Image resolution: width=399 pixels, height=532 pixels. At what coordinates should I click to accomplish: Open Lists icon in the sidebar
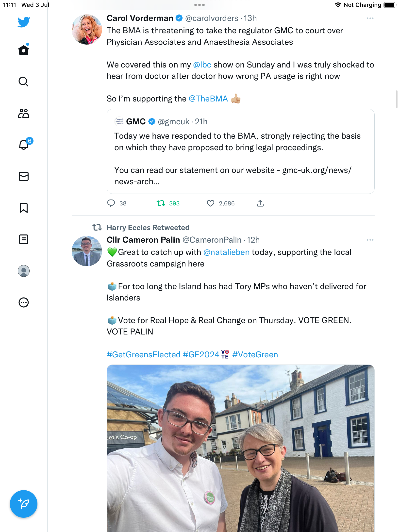[x=24, y=239]
